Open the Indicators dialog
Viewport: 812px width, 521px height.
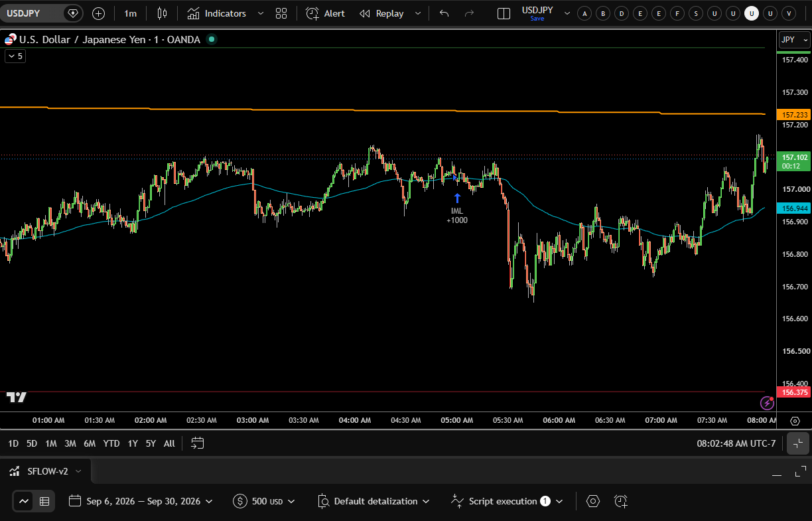coord(216,13)
